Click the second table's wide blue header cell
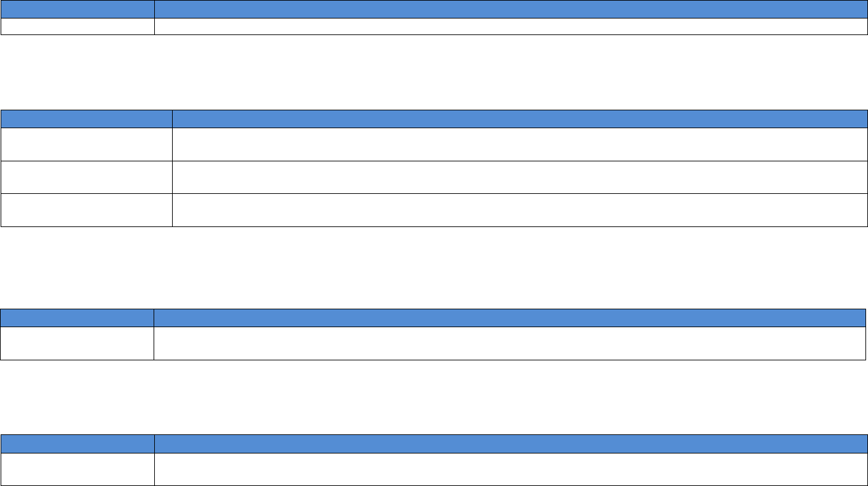This screenshot has height=486, width=868. [x=519, y=119]
